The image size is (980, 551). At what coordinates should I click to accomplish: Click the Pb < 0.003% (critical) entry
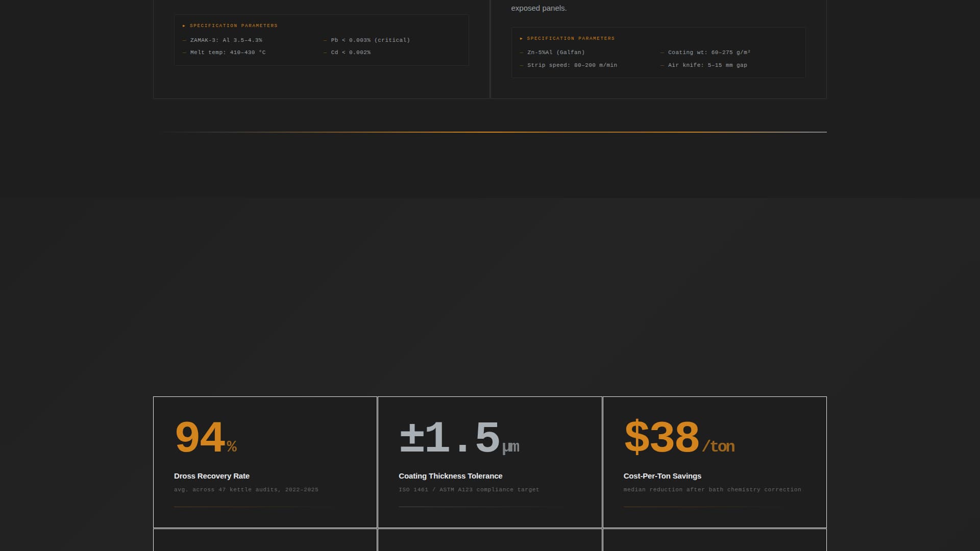pos(370,40)
